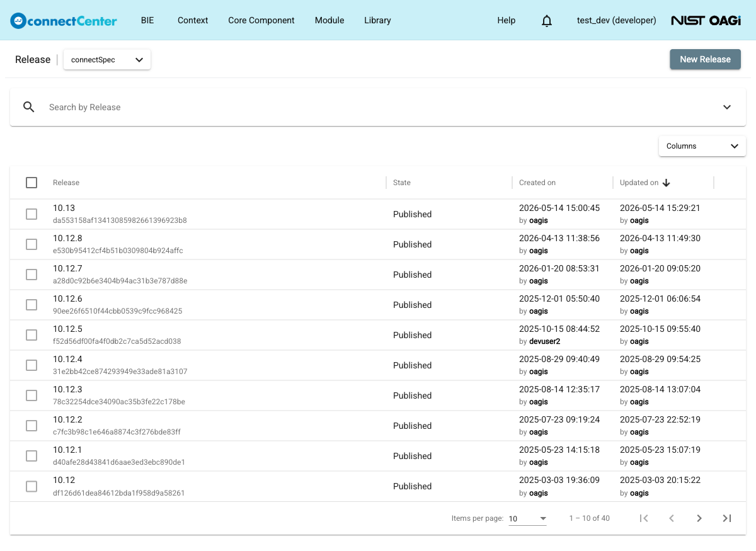This screenshot has height=551, width=756.
Task: Open release 10.13
Action: [64, 208]
